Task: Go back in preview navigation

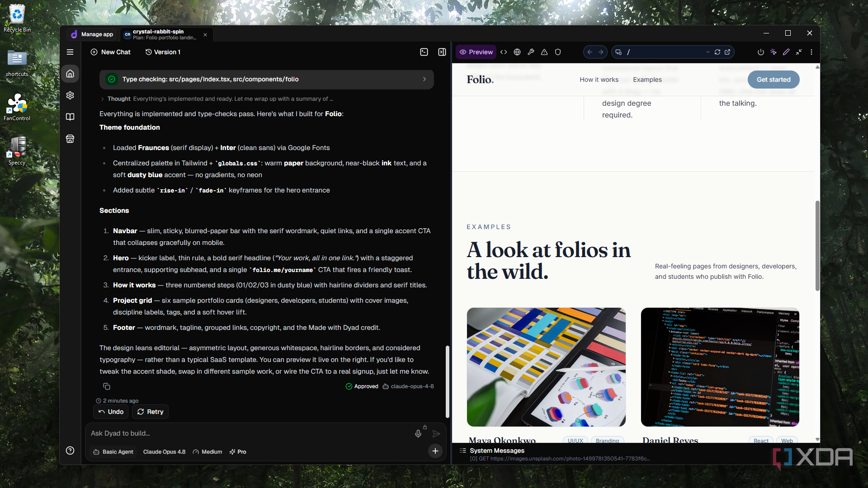Action: click(590, 52)
